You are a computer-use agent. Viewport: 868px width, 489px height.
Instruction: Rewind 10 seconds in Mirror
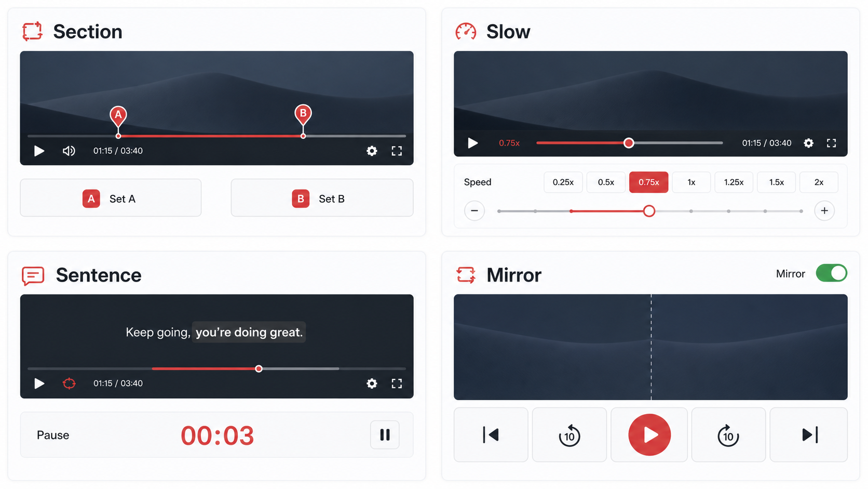click(x=569, y=435)
